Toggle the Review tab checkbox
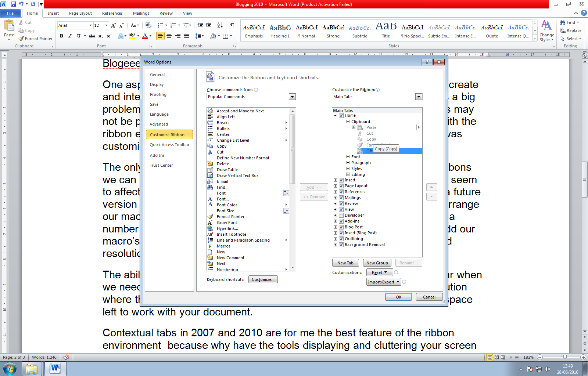Screen dimensions: 588x376 (x=341, y=203)
